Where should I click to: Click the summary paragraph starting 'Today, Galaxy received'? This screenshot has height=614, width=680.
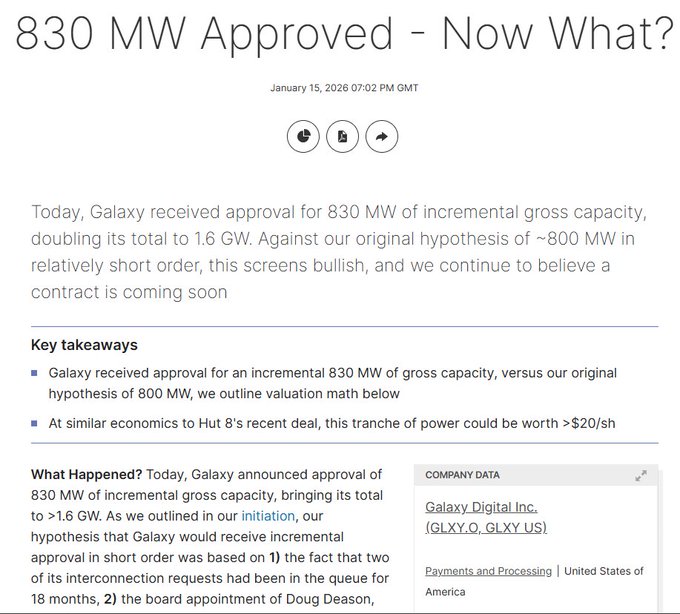330,252
